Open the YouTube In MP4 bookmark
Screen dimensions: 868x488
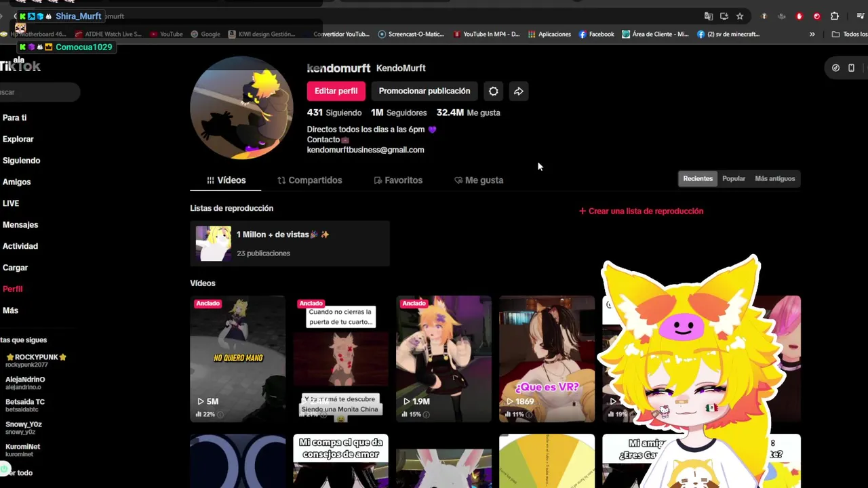click(486, 34)
